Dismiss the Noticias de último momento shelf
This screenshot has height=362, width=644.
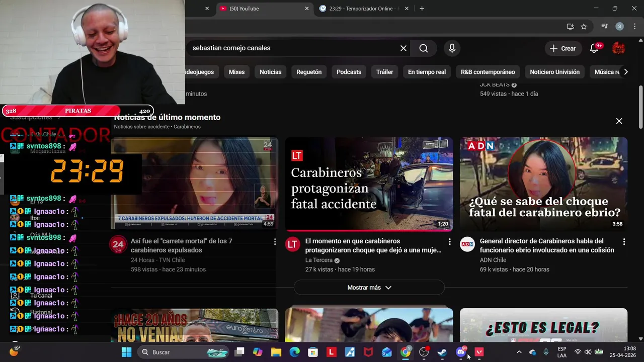[619, 121]
